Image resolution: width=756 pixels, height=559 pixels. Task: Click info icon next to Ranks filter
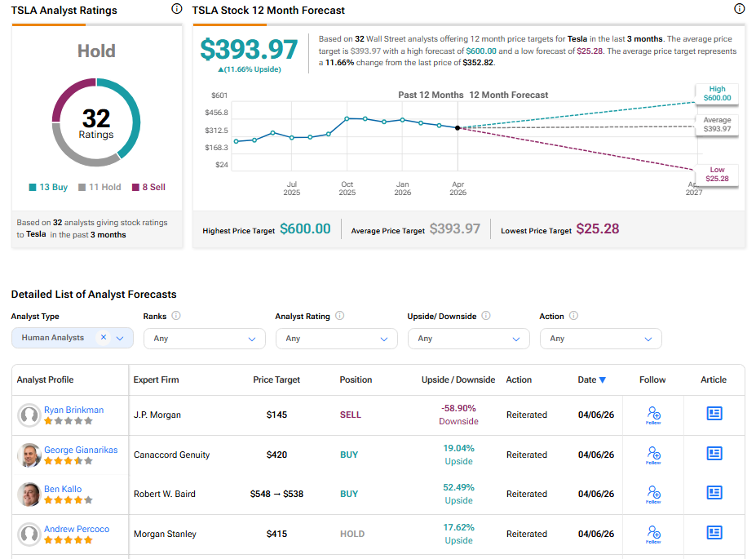coord(176,316)
